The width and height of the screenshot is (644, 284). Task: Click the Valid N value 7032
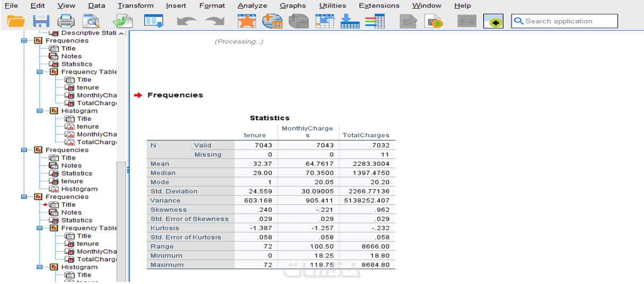coord(381,145)
